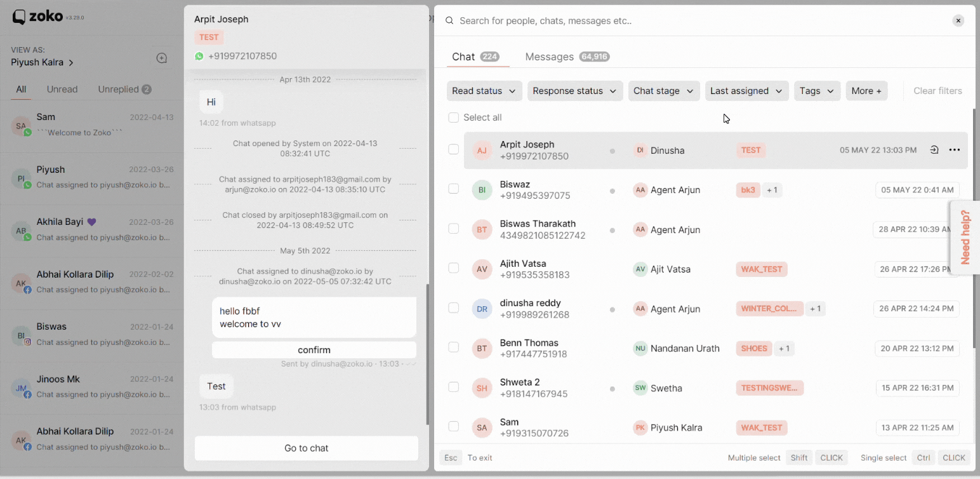Click the DI agent avatar for Dinusha
This screenshot has width=980, height=479.
(x=640, y=150)
